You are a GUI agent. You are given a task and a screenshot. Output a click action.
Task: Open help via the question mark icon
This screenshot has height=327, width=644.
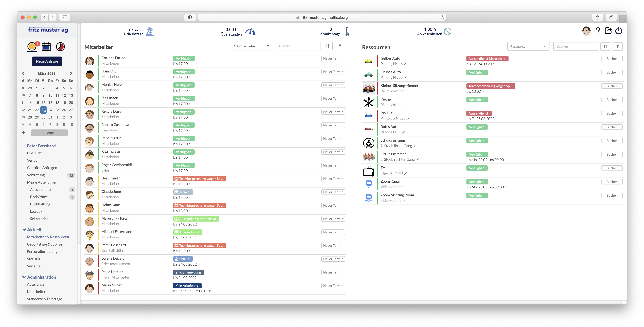(x=598, y=31)
